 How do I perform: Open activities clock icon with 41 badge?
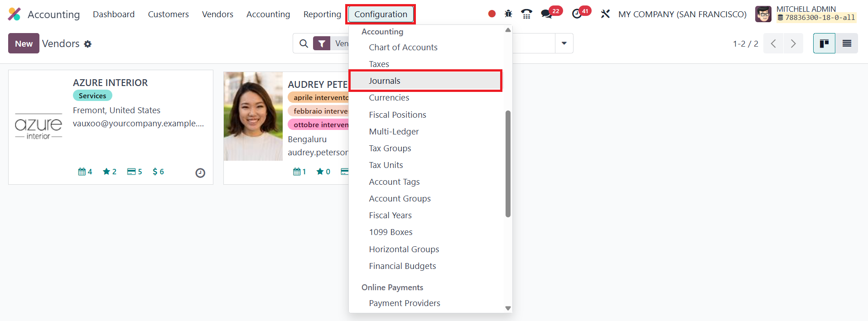577,14
